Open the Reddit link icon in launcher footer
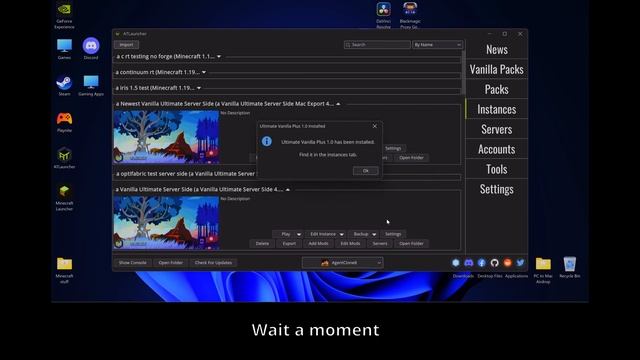Image resolution: width=640 pixels, height=360 pixels. [507, 263]
